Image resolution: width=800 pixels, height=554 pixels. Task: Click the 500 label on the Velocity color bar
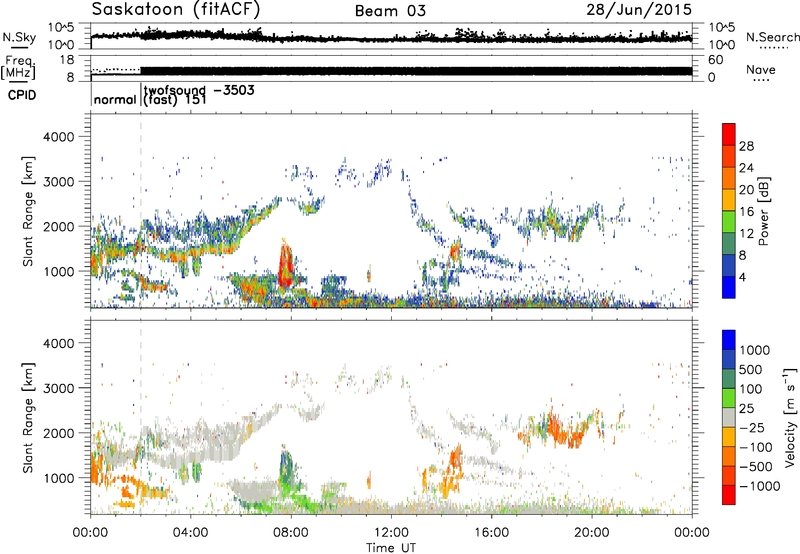pyautogui.click(x=751, y=369)
